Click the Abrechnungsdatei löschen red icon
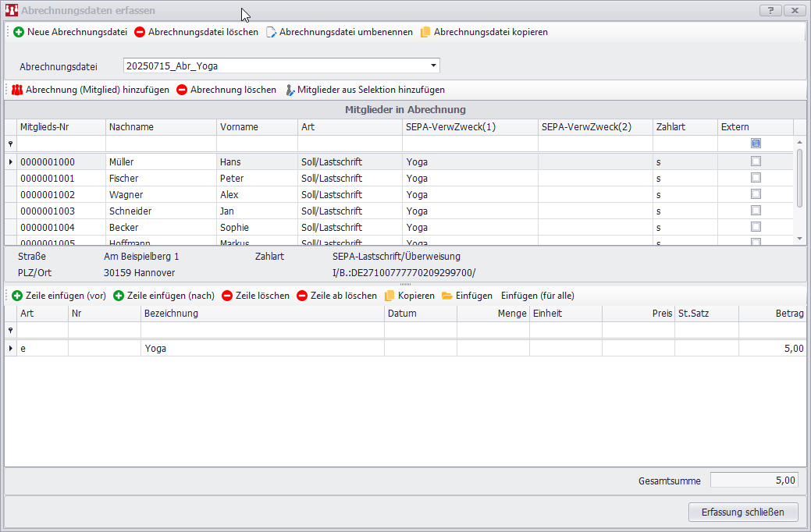The height and width of the screenshot is (532, 811). (x=140, y=33)
